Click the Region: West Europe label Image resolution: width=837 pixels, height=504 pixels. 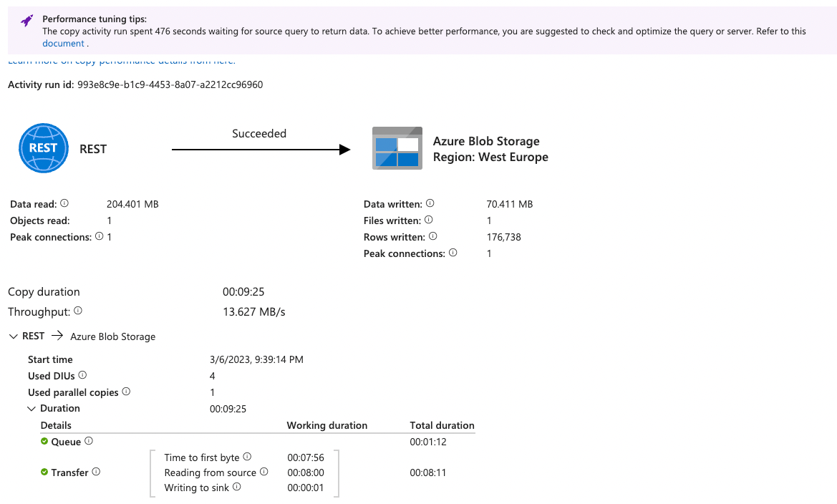[490, 157]
